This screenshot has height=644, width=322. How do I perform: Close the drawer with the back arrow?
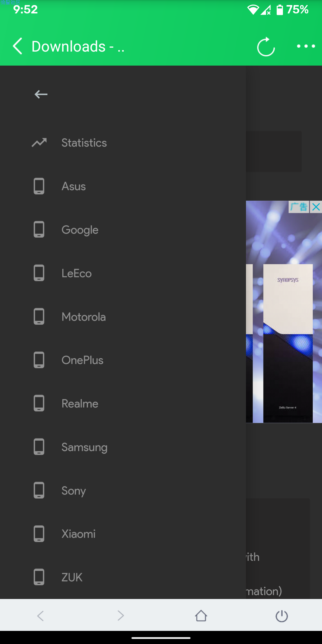[41, 95]
